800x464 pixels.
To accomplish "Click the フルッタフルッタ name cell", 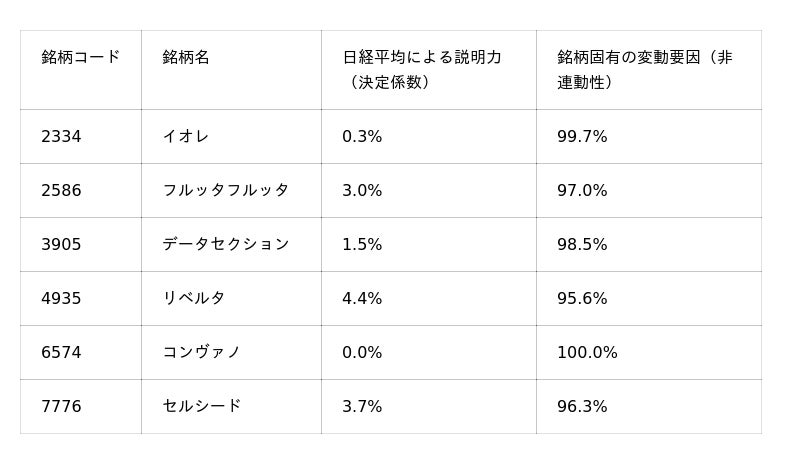I will (x=225, y=191).
